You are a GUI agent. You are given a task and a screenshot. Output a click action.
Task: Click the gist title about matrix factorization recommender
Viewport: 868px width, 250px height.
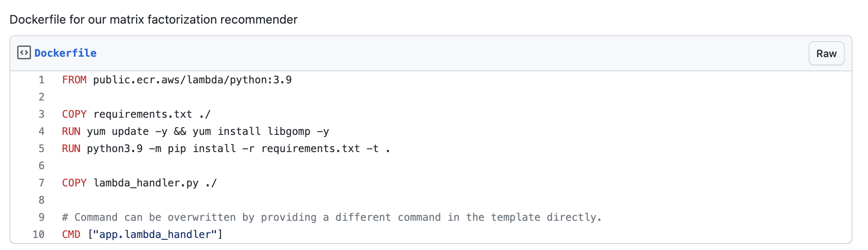[x=154, y=19]
